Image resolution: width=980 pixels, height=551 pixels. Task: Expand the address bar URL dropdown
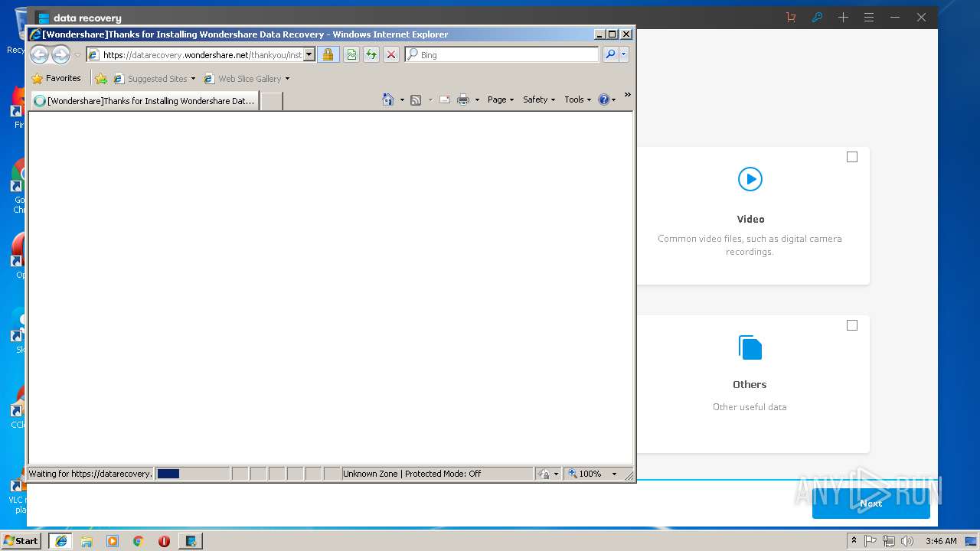pyautogui.click(x=309, y=54)
